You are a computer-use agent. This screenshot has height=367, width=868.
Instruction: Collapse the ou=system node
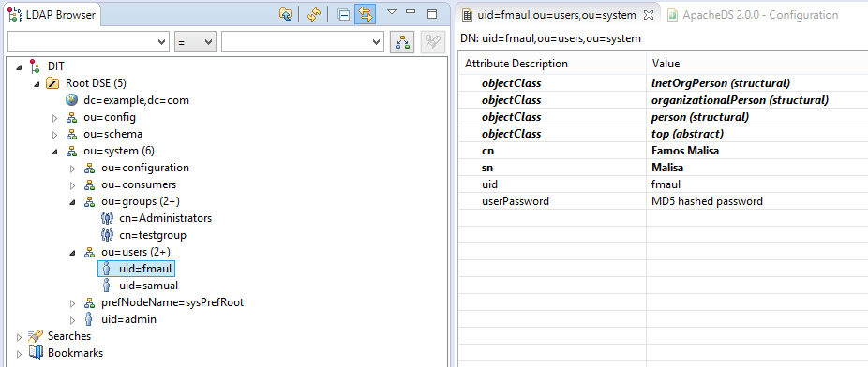(54, 152)
